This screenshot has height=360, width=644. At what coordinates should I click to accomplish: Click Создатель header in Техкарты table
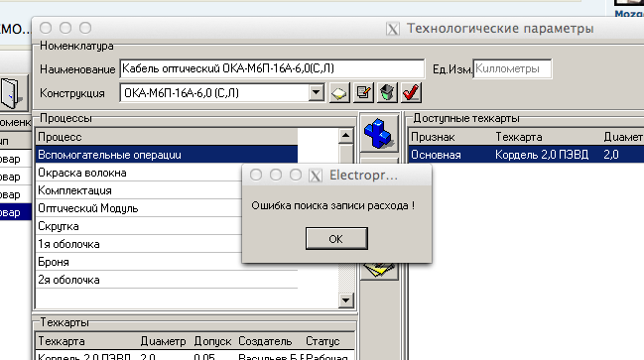tap(265, 341)
